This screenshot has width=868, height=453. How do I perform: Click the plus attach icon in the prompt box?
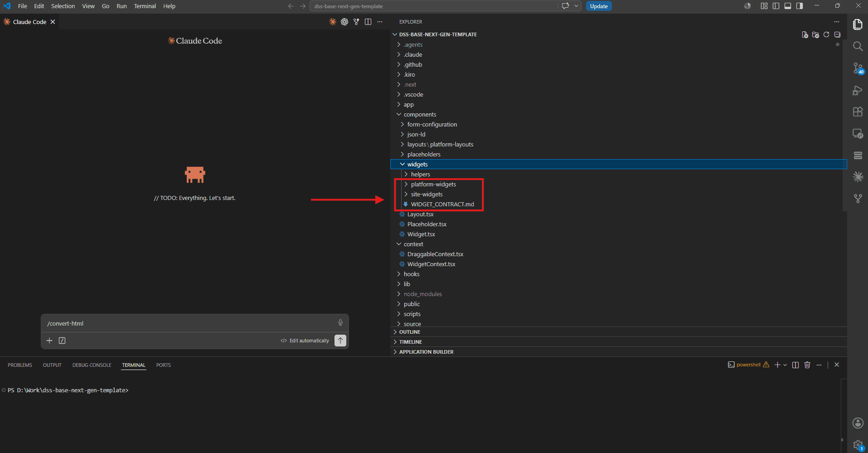[x=49, y=341]
